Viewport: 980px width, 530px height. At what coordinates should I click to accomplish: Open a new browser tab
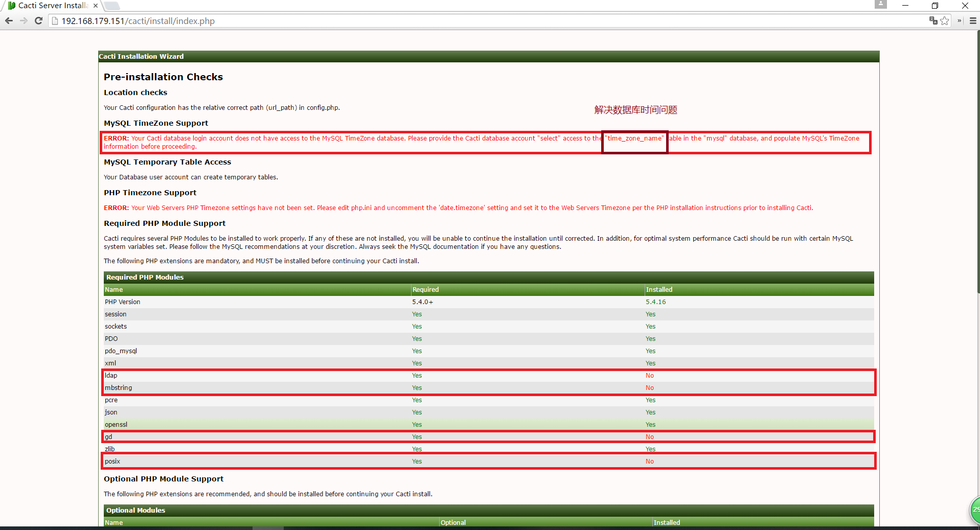pos(112,6)
